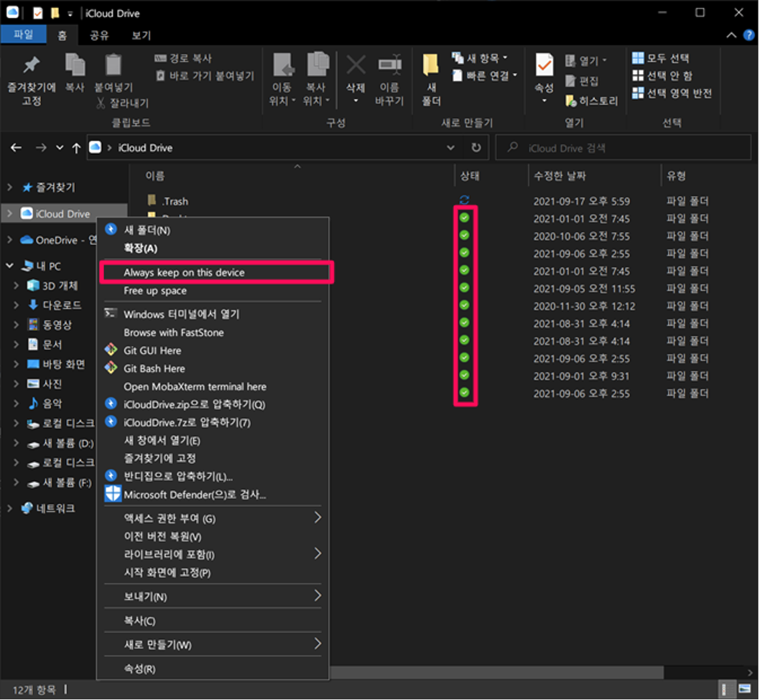Viewport: 759px width, 700px height.
Task: Click 선택 영역 반전 (Invert selection)
Action: tap(672, 93)
